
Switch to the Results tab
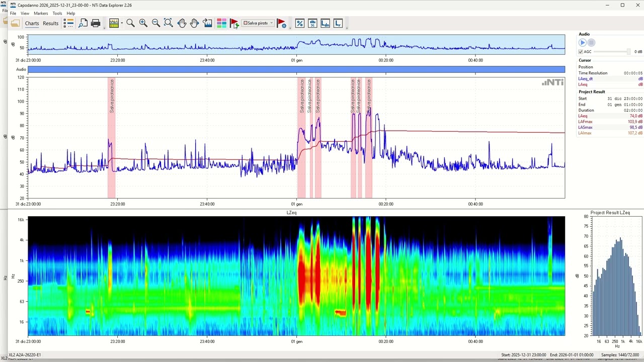tap(50, 24)
